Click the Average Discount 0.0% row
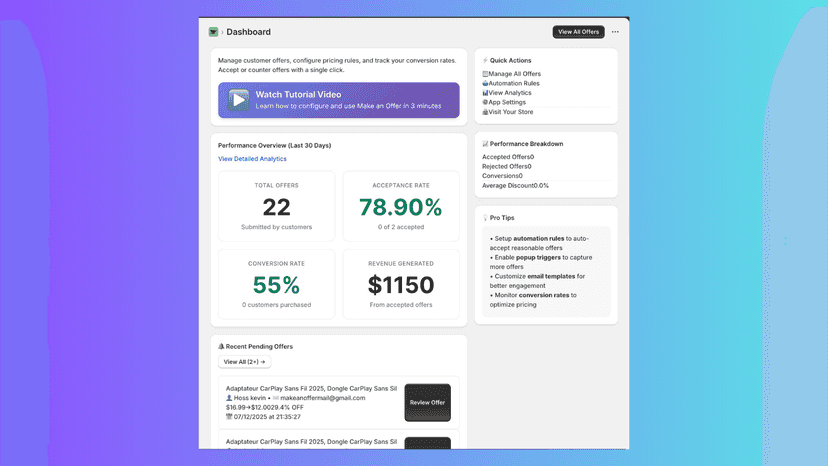The height and width of the screenshot is (466, 828). tap(515, 186)
